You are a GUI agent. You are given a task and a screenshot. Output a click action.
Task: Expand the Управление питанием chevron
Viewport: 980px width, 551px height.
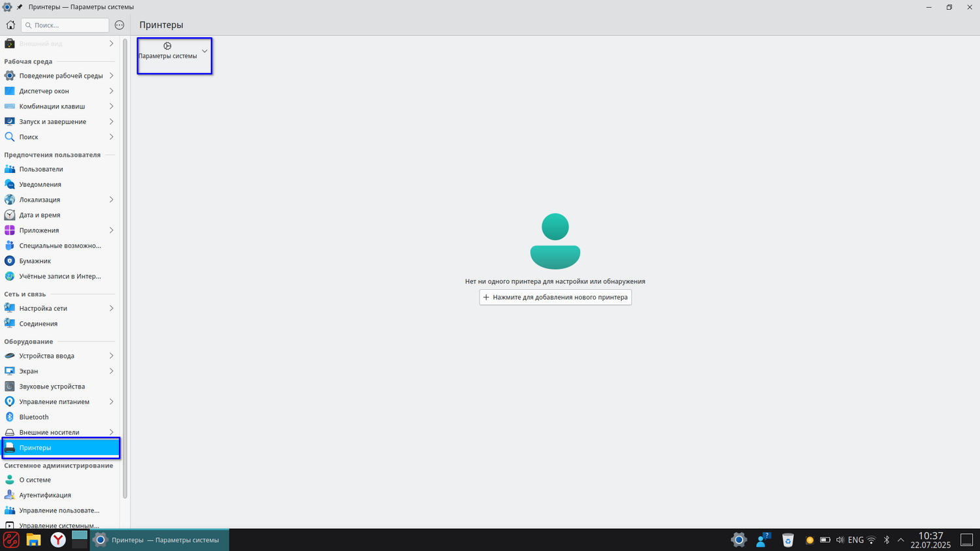111,402
